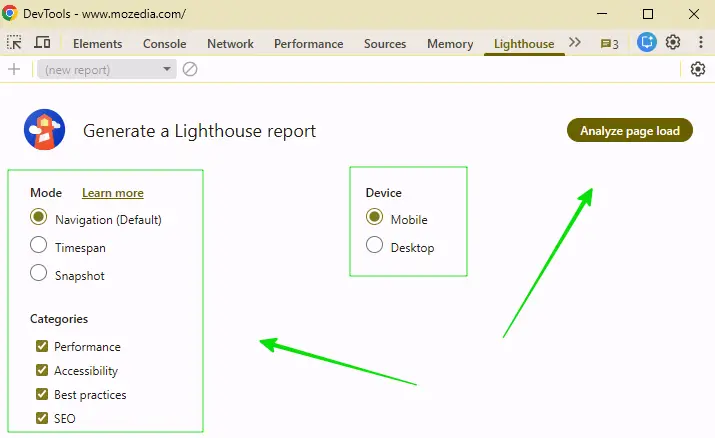Switch to the Network tab
The height and width of the screenshot is (438, 715).
(230, 44)
